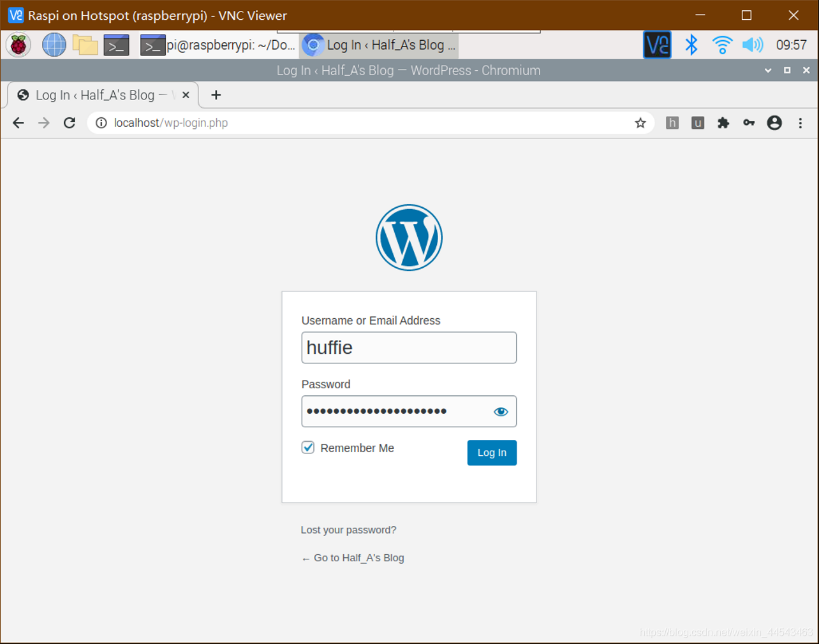Viewport: 819px width, 644px height.
Task: Open the file manager folder icon
Action: point(85,45)
